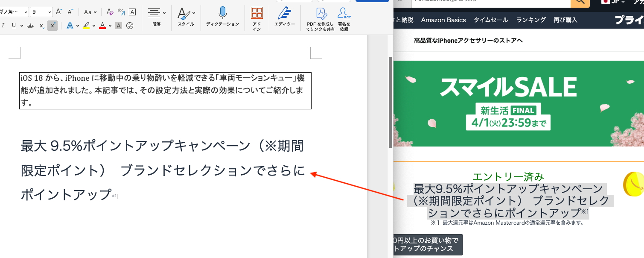Decrease font size with the shrink-font icon
This screenshot has width=644, height=258.
pos(71,12)
